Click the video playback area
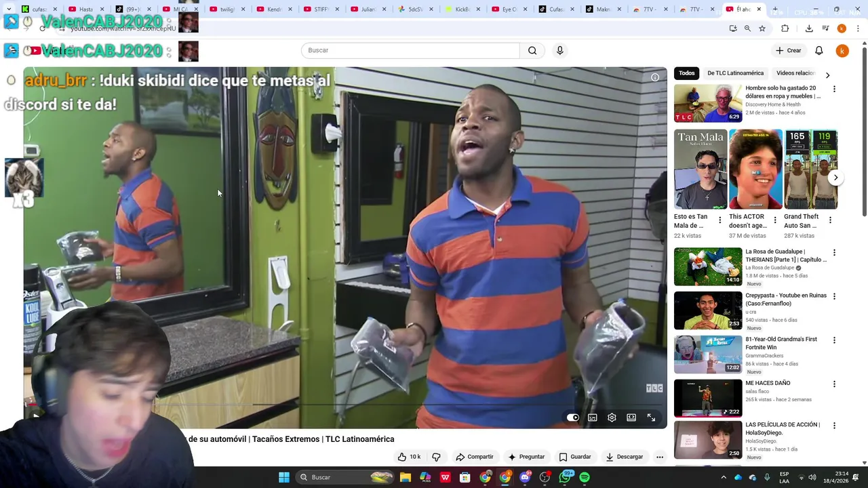868x488 pixels. [345, 247]
